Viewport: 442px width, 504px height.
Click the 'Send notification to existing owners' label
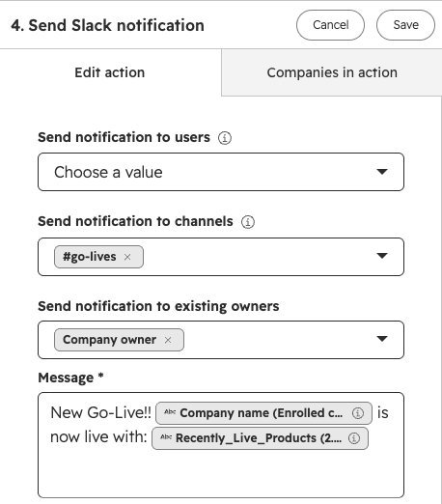[x=158, y=306]
